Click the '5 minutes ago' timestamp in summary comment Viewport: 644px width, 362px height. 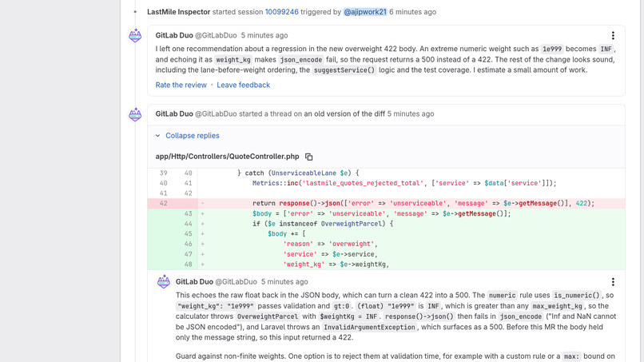(264, 35)
